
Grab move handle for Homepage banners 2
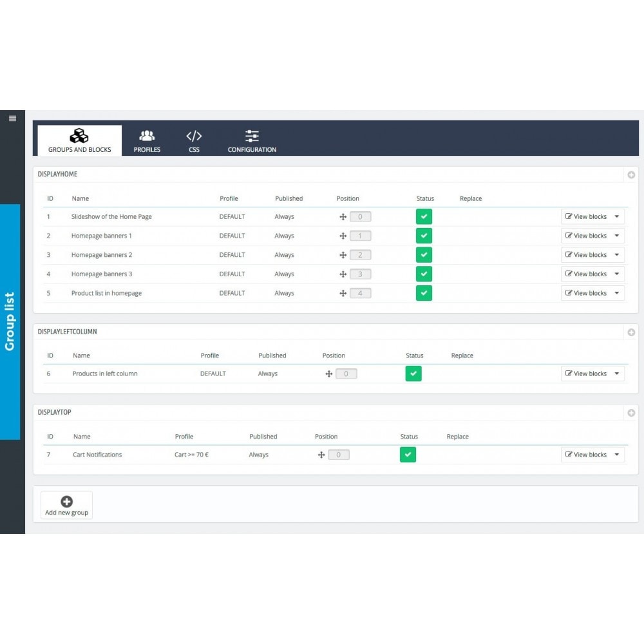coord(343,255)
